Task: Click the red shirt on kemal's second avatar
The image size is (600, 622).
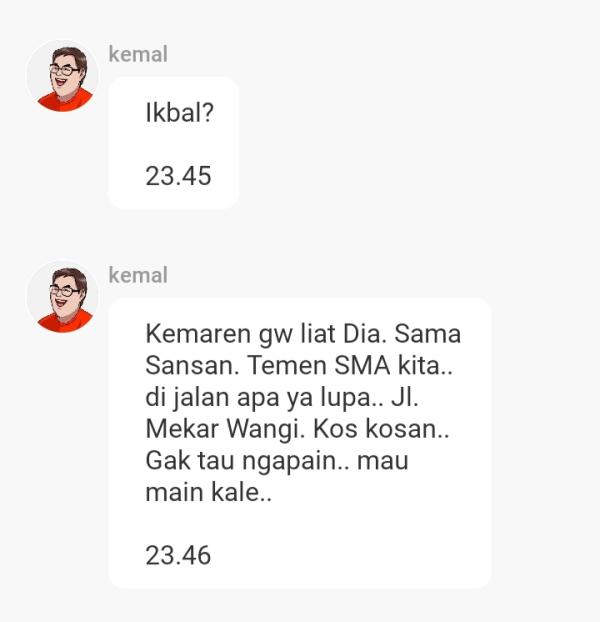Action: click(65, 321)
